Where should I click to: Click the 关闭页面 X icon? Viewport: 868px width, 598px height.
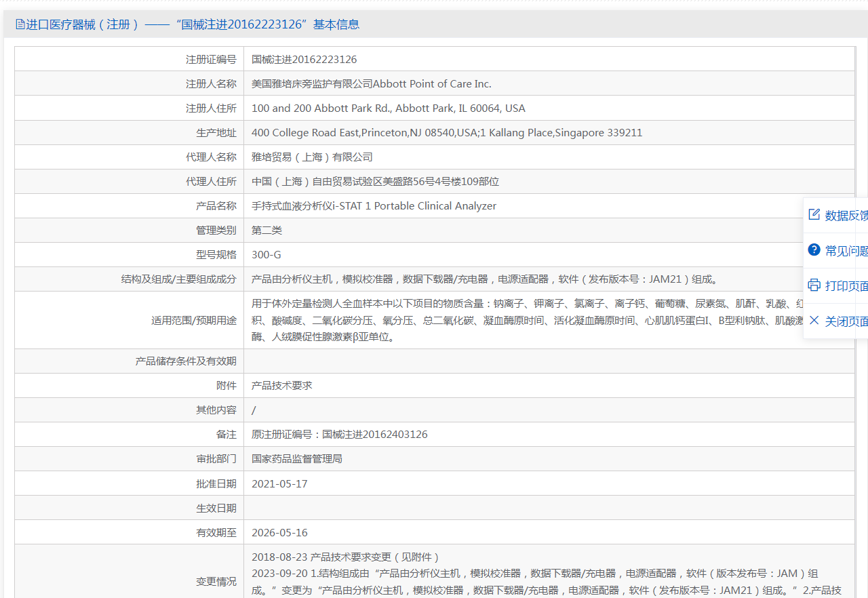point(814,321)
